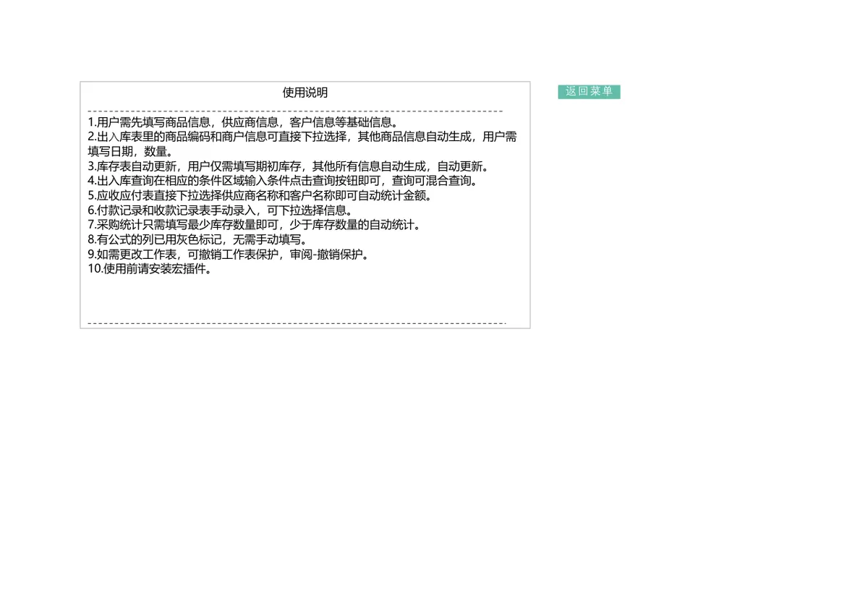868x614 pixels.
Task: Click line 2.出入库表里的商品编码和商户信息
Action: [x=302, y=137]
